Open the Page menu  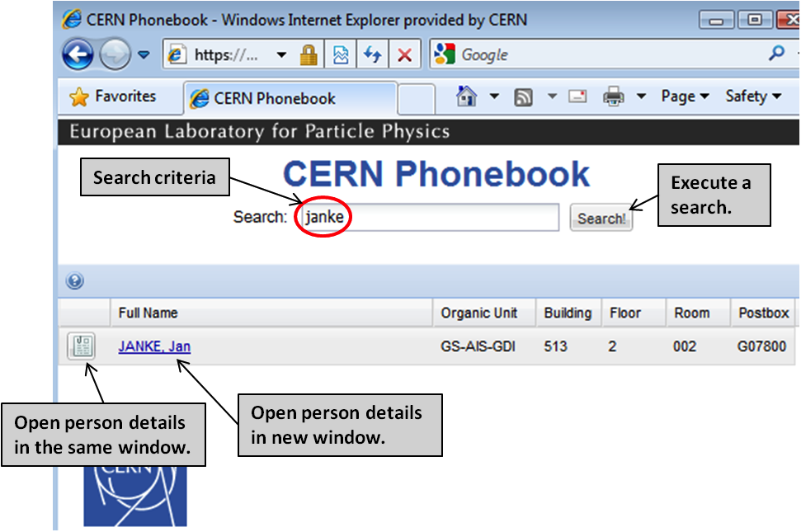click(x=685, y=97)
